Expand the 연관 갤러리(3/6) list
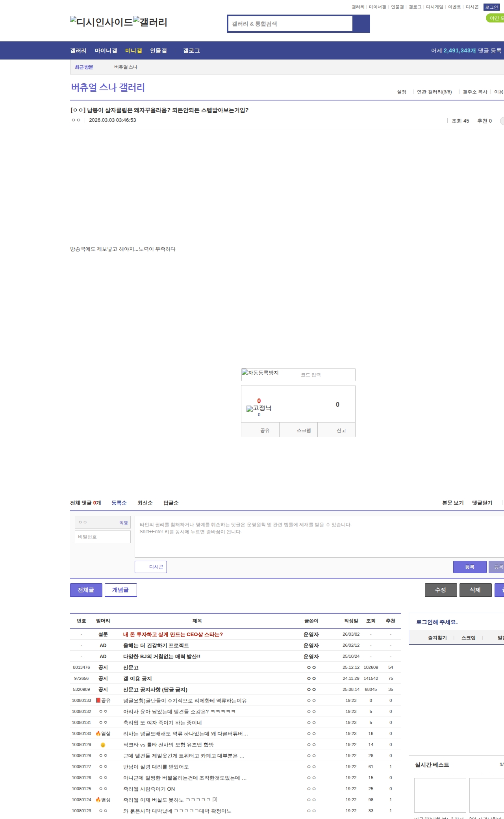The height and width of the screenshot is (819, 504). coord(434,92)
